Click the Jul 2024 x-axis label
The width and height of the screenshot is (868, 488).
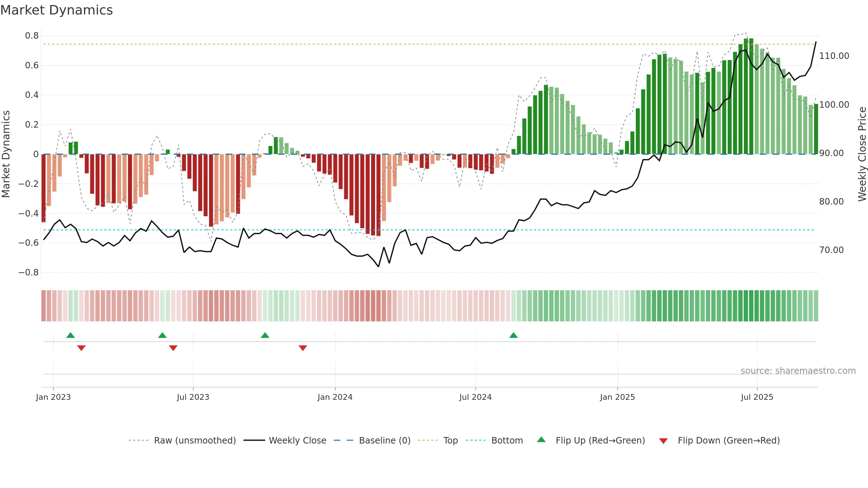[x=476, y=397]
